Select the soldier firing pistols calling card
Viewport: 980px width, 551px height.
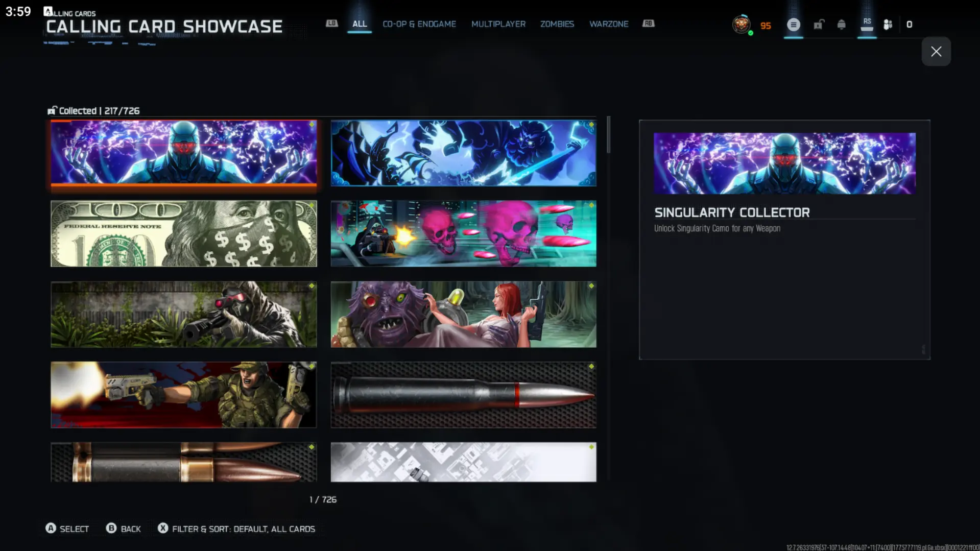coord(184,395)
